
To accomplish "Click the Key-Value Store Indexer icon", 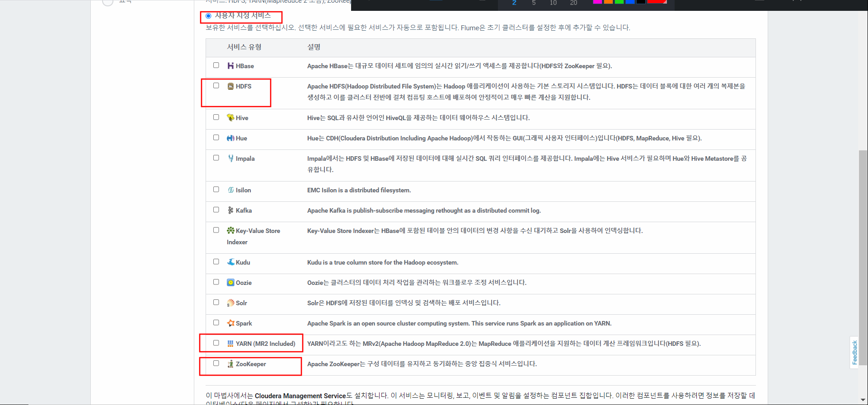I will 230,231.
